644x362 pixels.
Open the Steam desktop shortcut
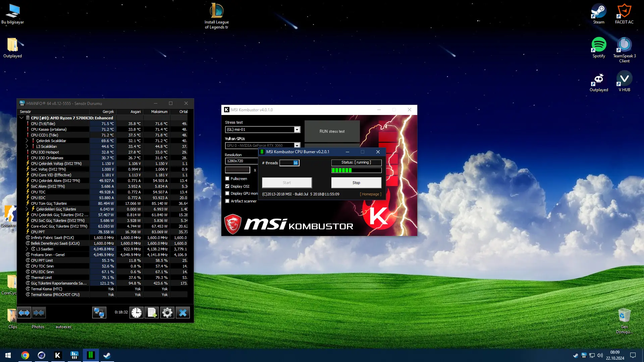599,14
